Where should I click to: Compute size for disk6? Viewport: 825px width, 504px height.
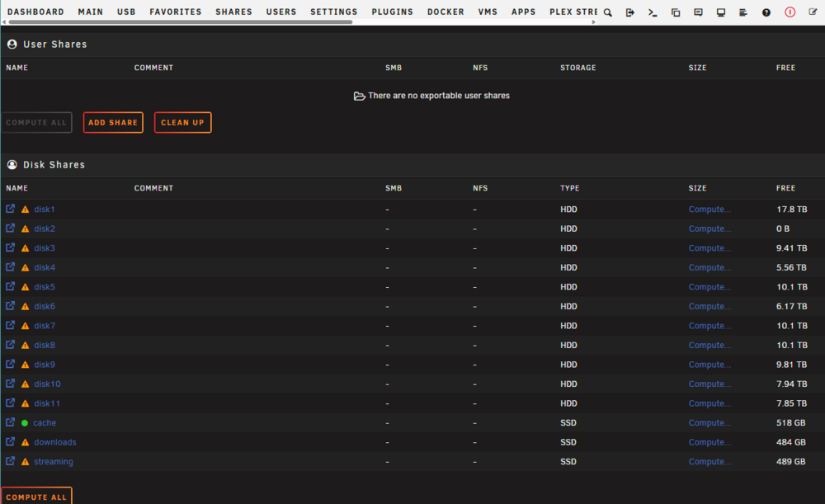[x=709, y=307]
